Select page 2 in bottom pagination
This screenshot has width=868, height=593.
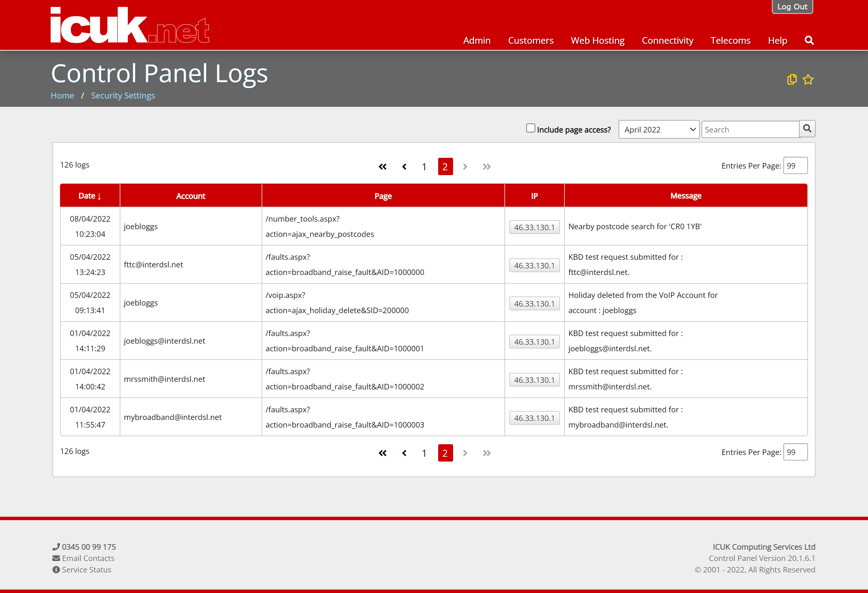(445, 453)
